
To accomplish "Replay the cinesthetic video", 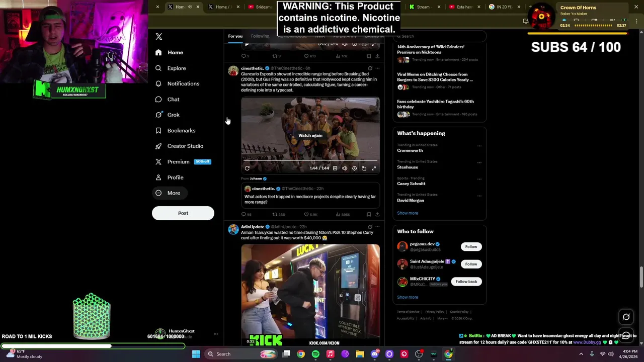I will click(247, 168).
